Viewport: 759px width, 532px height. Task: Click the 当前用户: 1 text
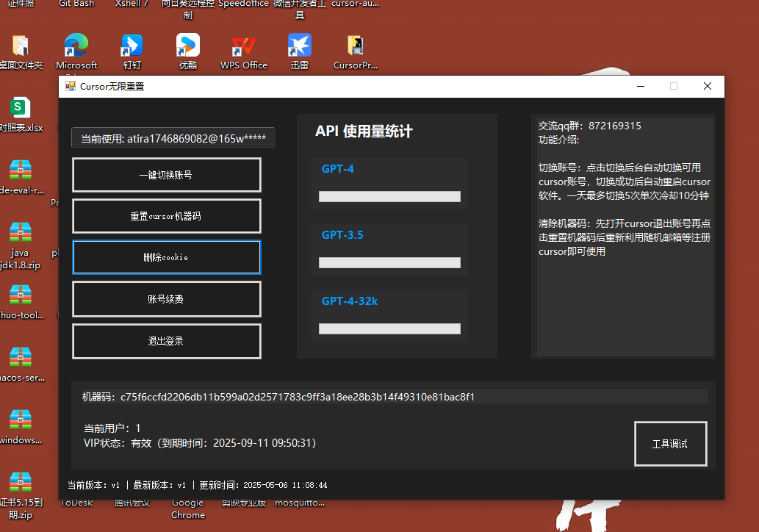pyautogui.click(x=112, y=428)
